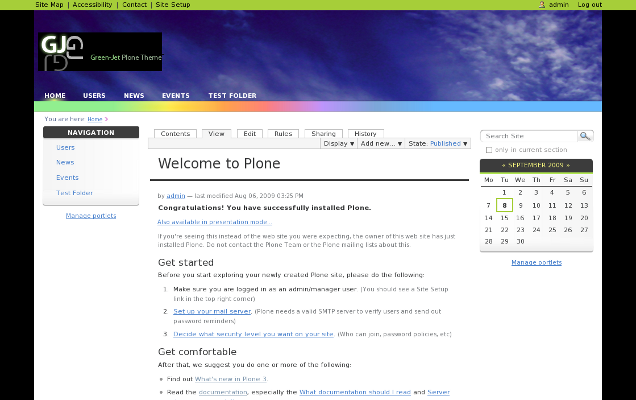Open the History tab
This screenshot has width=636, height=400.
coord(365,133)
